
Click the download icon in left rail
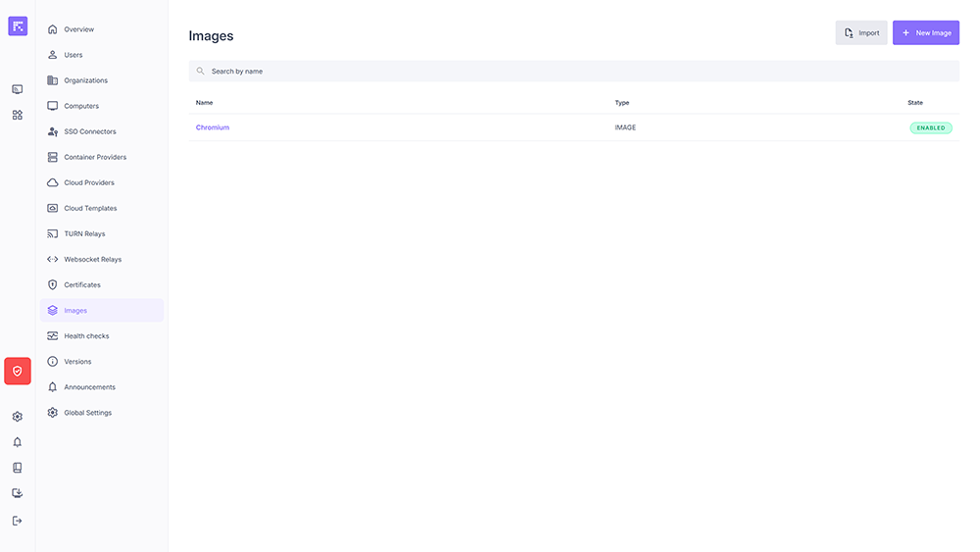(x=18, y=493)
